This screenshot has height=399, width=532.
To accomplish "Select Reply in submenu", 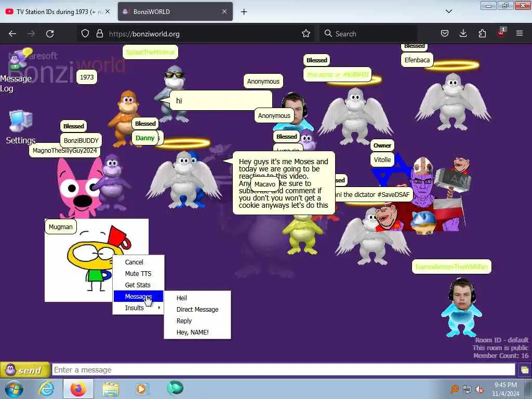I will coord(184,321).
